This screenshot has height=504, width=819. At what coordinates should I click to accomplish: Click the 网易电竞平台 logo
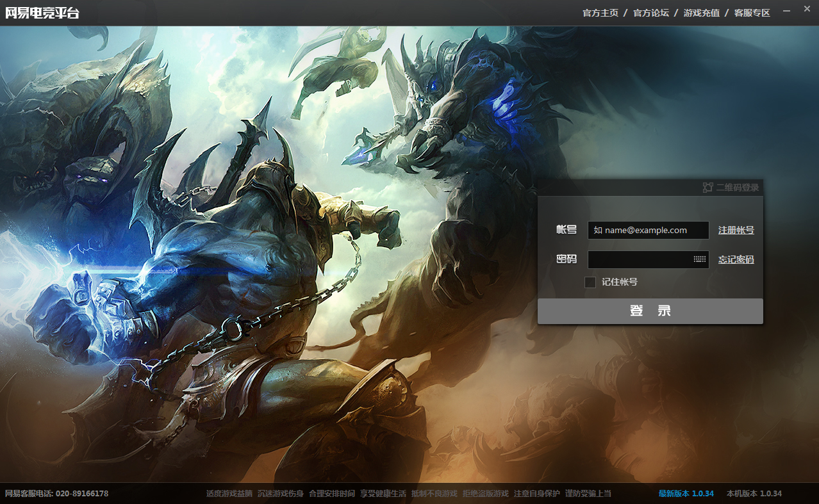[42, 13]
